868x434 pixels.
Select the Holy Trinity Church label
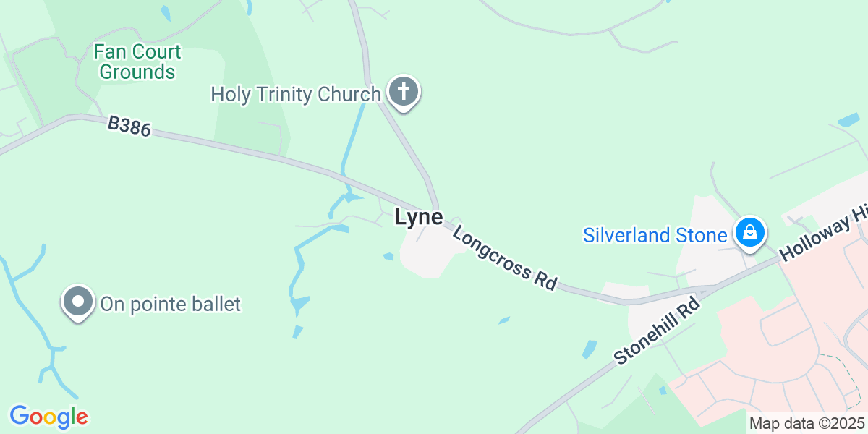pyautogui.click(x=296, y=94)
